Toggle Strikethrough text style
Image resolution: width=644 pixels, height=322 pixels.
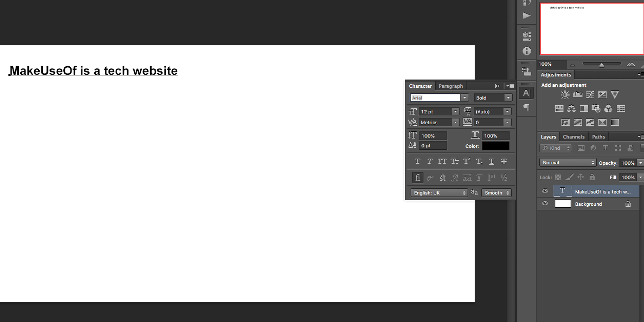tap(504, 161)
